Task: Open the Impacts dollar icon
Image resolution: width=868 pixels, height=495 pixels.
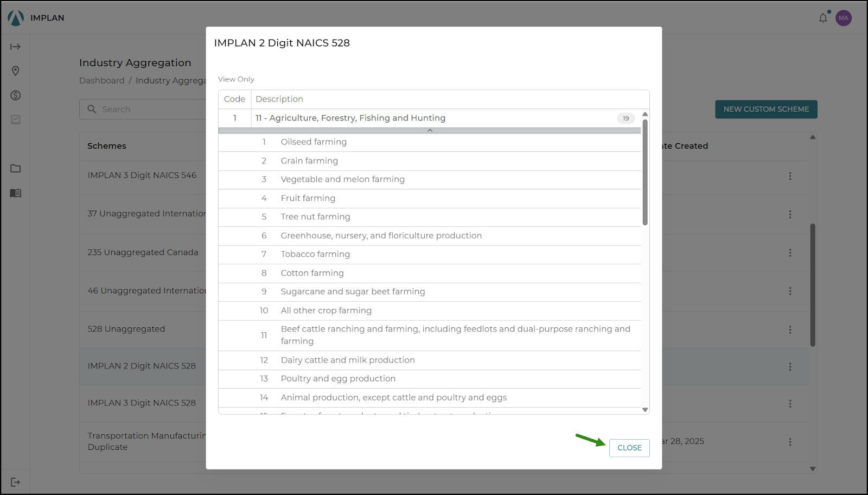Action: pos(16,96)
